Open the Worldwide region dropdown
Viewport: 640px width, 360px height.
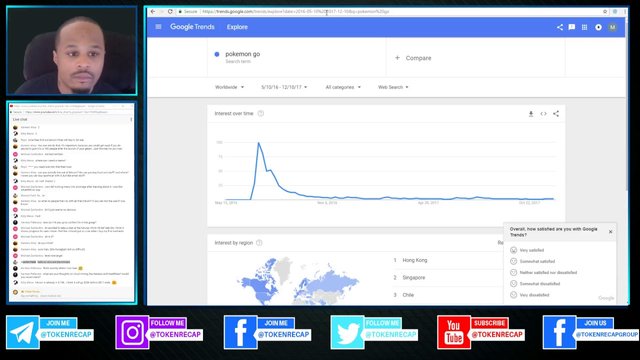229,87
